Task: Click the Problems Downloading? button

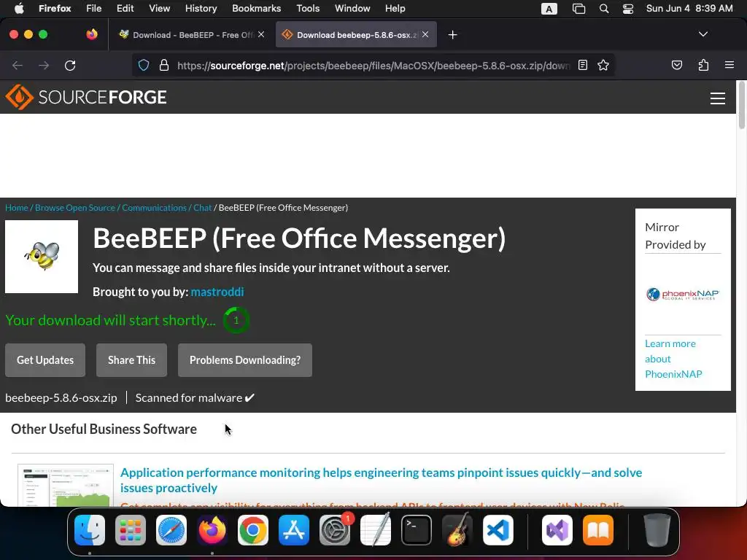Action: pyautogui.click(x=245, y=360)
